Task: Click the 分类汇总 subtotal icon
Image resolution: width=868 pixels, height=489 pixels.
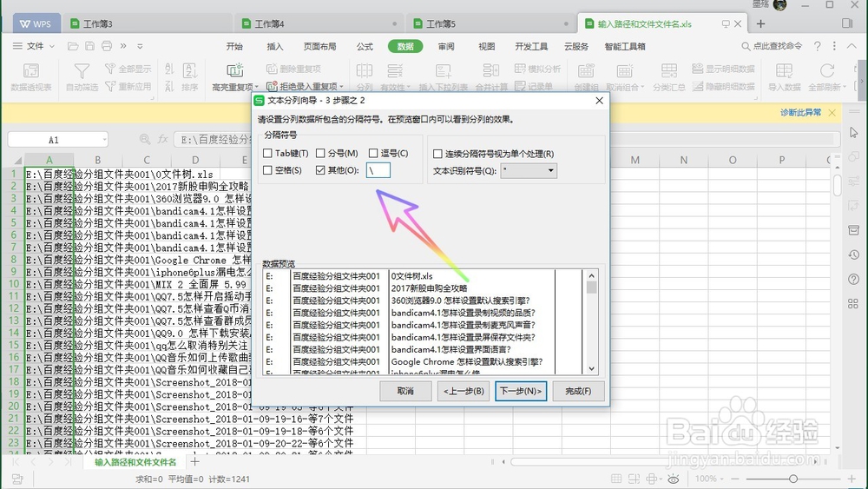Action: pos(668,70)
